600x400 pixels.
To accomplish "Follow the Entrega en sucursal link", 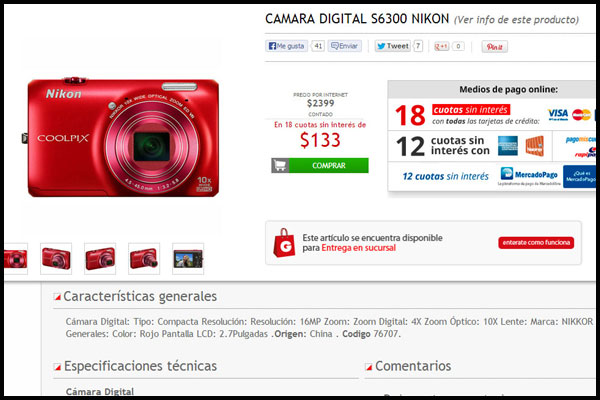I will click(359, 248).
